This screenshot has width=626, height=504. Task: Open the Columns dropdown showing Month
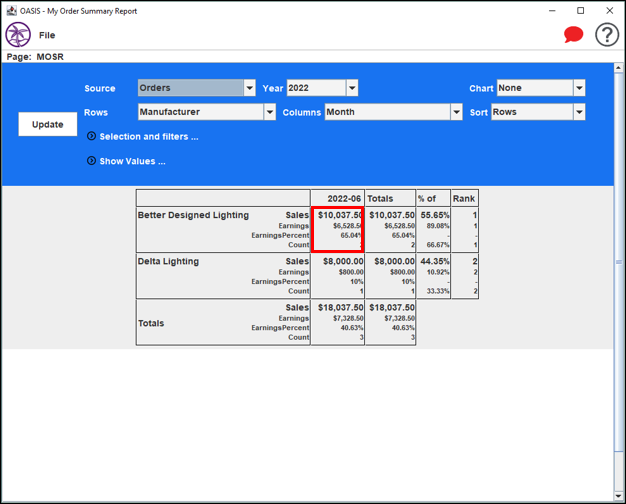394,112
